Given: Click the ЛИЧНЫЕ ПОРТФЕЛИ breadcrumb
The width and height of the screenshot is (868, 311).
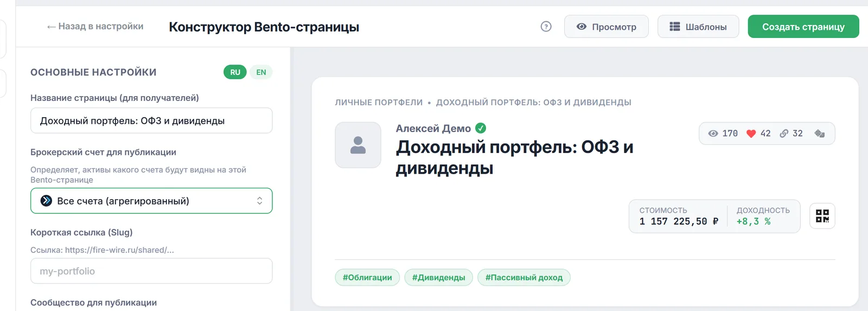Looking at the screenshot, I should tap(379, 103).
